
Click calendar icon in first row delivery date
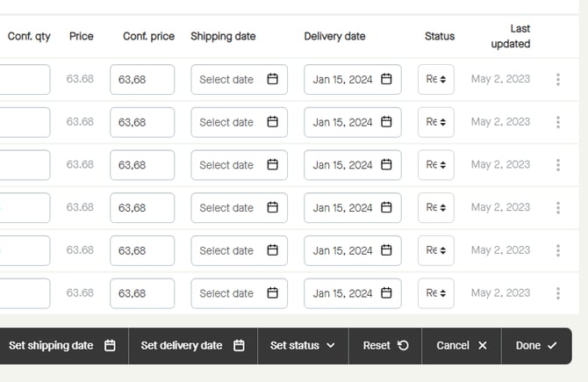[386, 80]
